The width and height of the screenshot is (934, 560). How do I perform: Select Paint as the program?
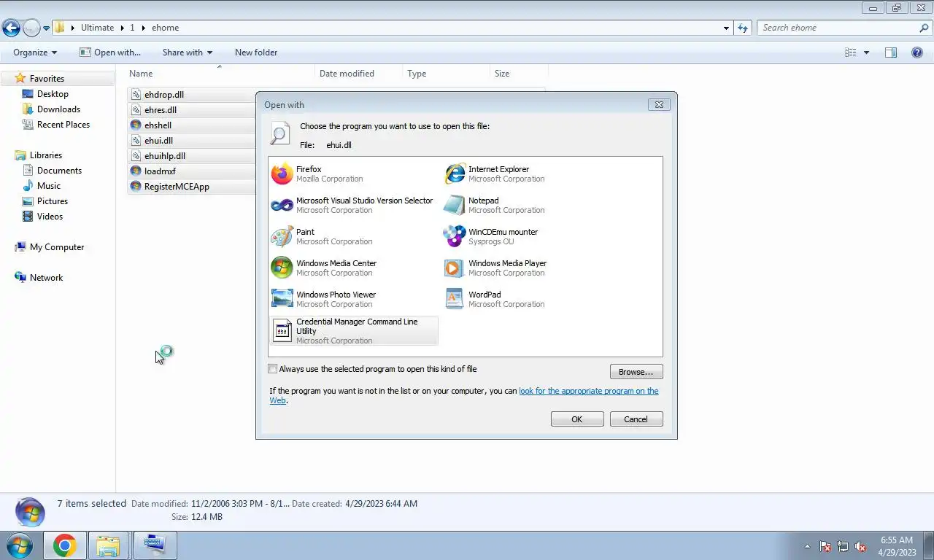point(354,236)
